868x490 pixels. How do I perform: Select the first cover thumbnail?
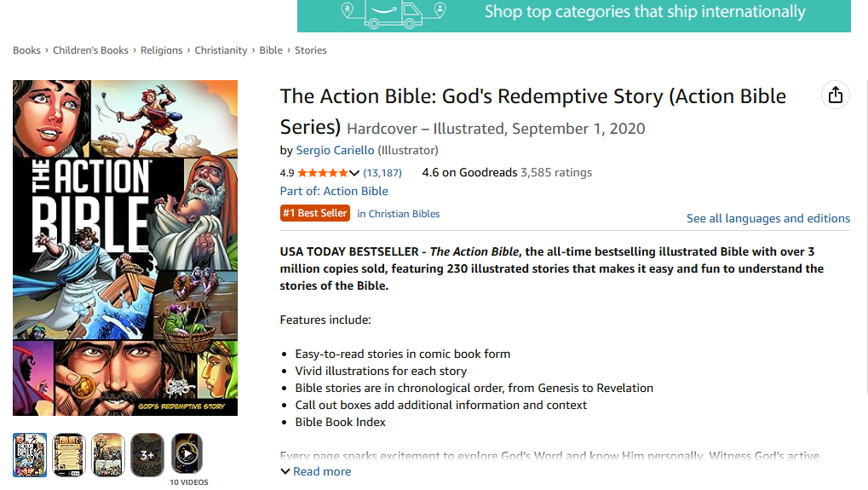[x=30, y=453]
